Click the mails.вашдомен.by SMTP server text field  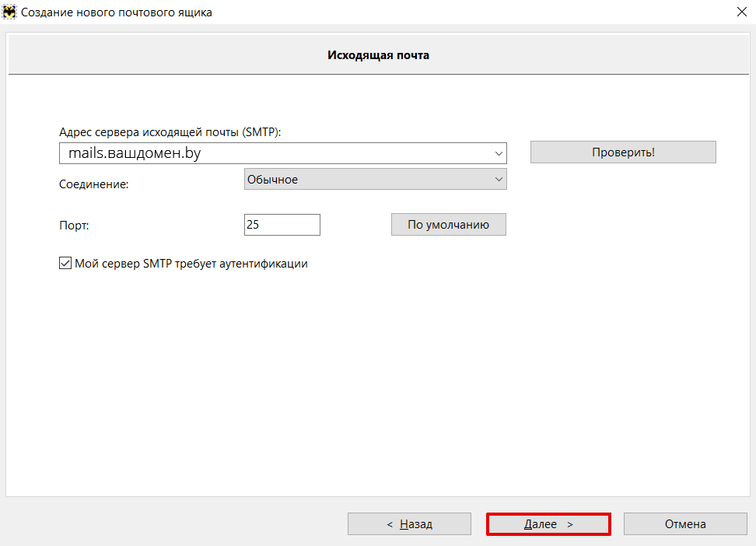[282, 153]
